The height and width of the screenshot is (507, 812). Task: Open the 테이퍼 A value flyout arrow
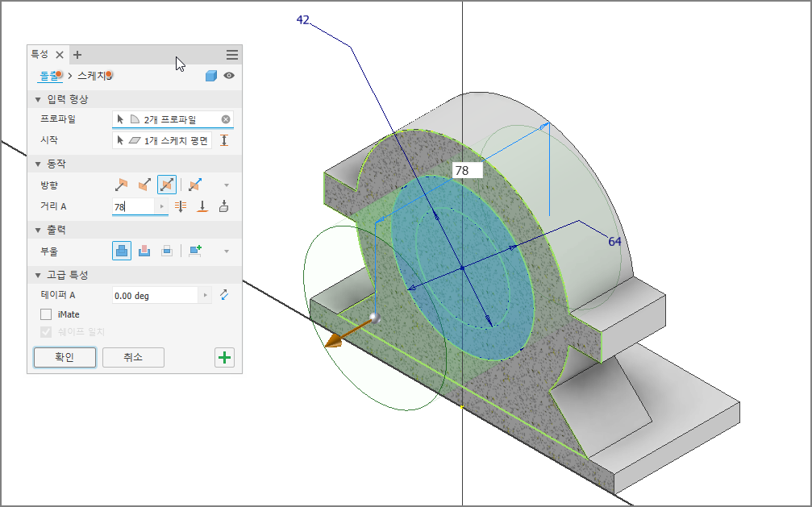[x=205, y=296]
